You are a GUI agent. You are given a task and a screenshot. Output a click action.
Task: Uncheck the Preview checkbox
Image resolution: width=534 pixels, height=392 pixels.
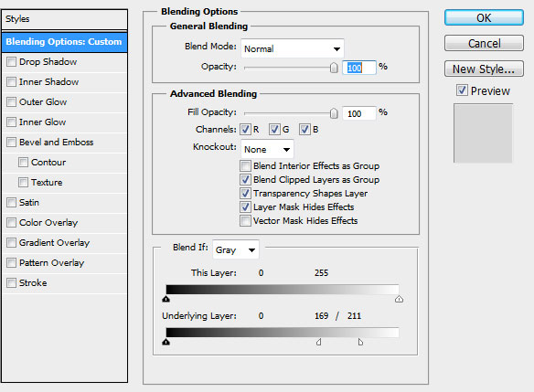(x=462, y=90)
